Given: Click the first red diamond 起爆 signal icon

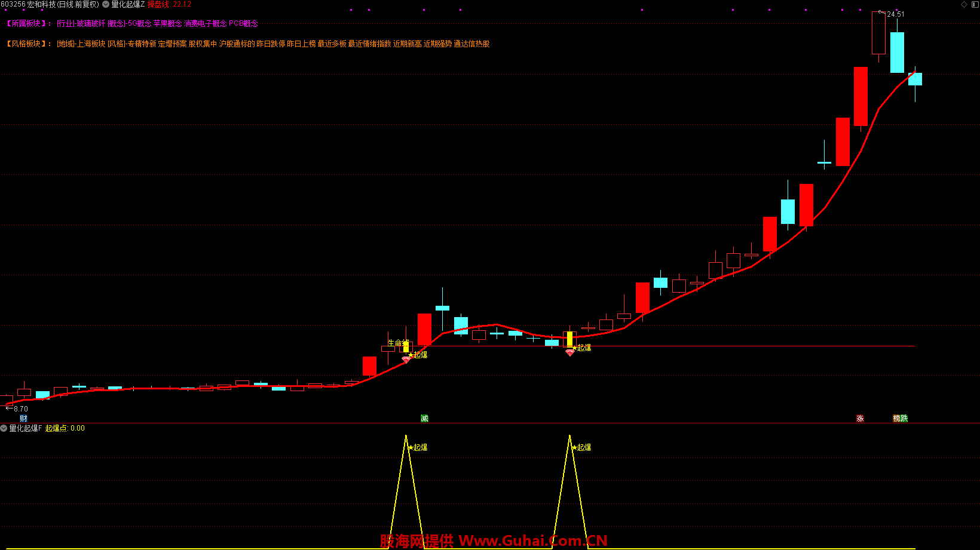Looking at the screenshot, I should (406, 360).
